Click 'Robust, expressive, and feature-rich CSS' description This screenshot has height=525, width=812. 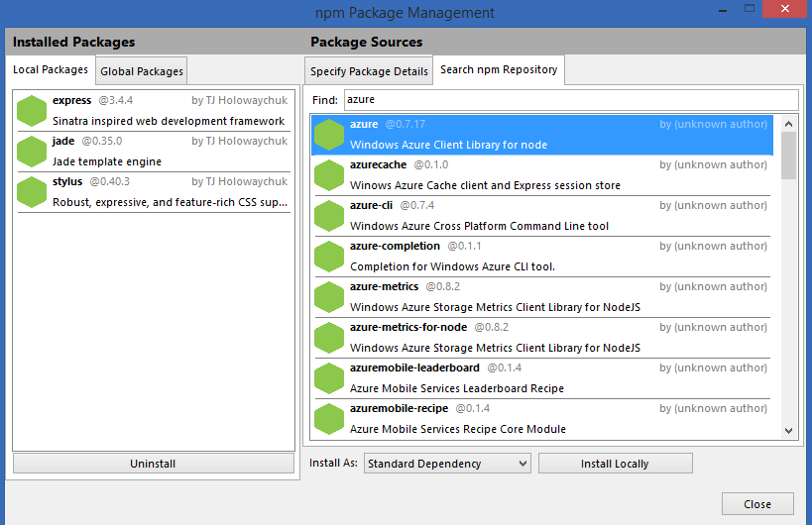(x=170, y=202)
